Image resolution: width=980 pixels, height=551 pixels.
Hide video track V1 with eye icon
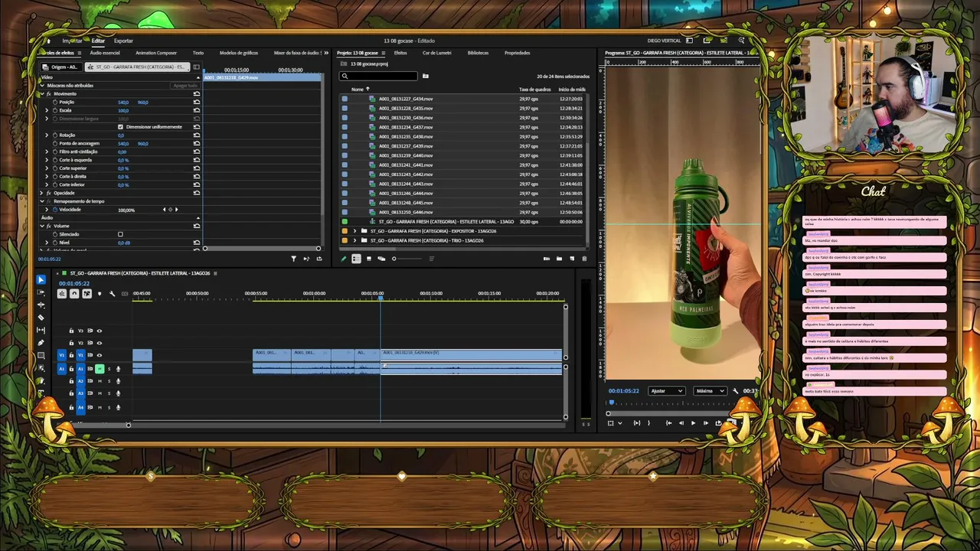tap(99, 355)
